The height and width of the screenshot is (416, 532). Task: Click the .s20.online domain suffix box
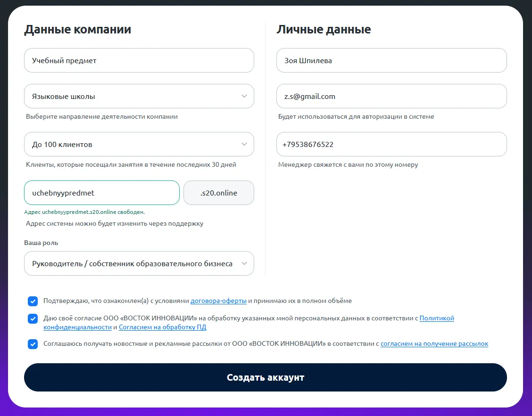click(x=219, y=193)
